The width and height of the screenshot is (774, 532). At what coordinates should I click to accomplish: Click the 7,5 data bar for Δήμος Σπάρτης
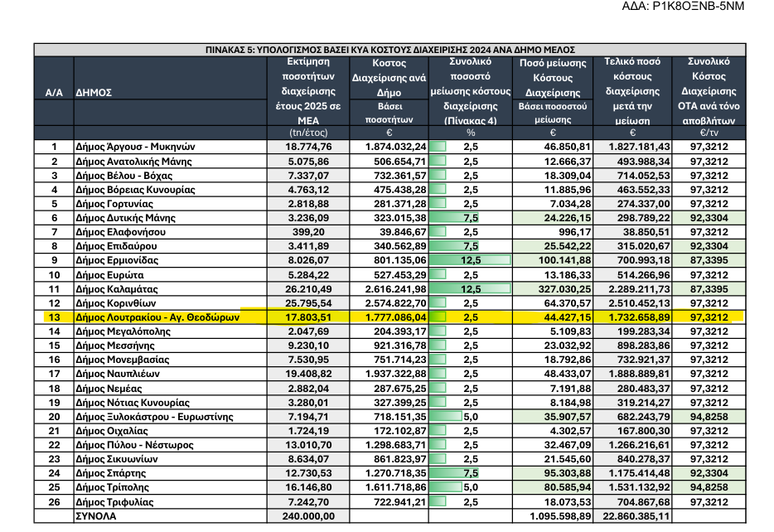pos(471,472)
